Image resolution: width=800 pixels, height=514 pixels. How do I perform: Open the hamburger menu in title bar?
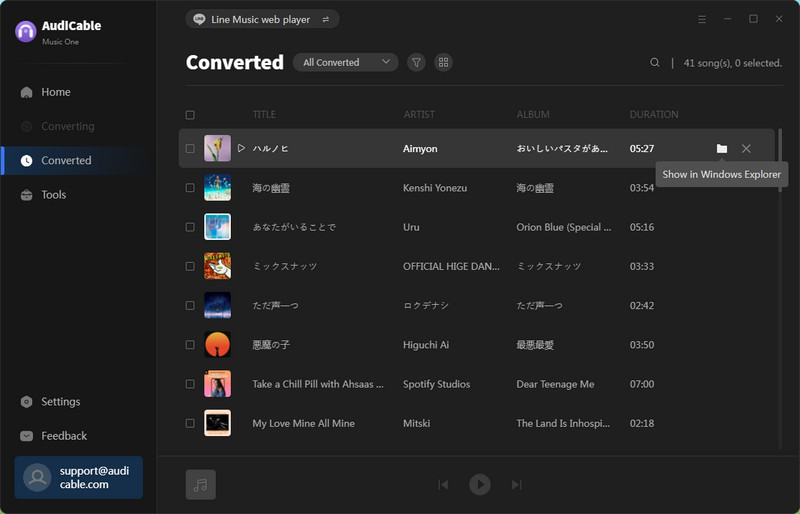pyautogui.click(x=702, y=19)
